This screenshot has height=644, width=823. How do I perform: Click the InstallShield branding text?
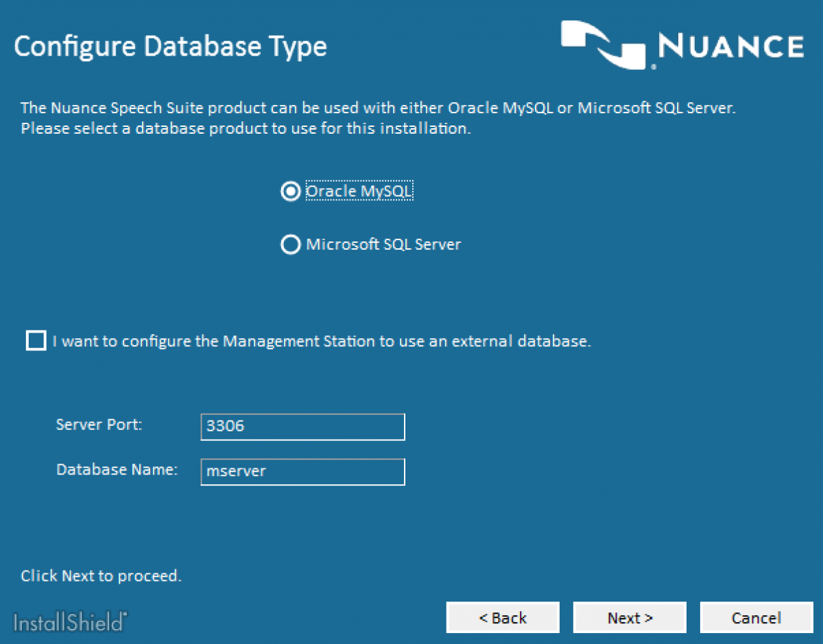point(69,623)
